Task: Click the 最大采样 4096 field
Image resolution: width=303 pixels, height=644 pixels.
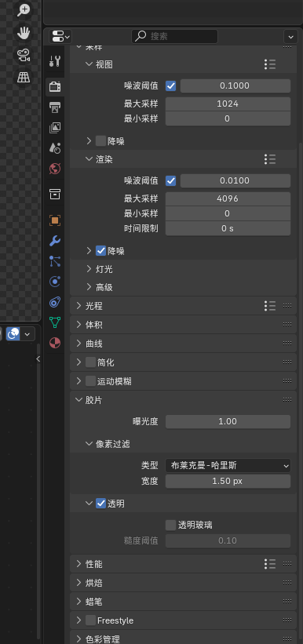Action: [x=228, y=198]
